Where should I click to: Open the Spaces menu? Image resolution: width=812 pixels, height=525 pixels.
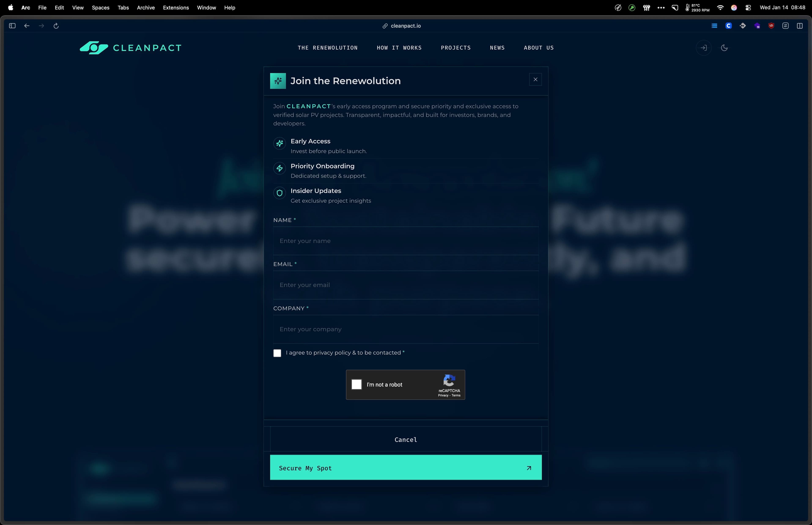[x=100, y=7]
